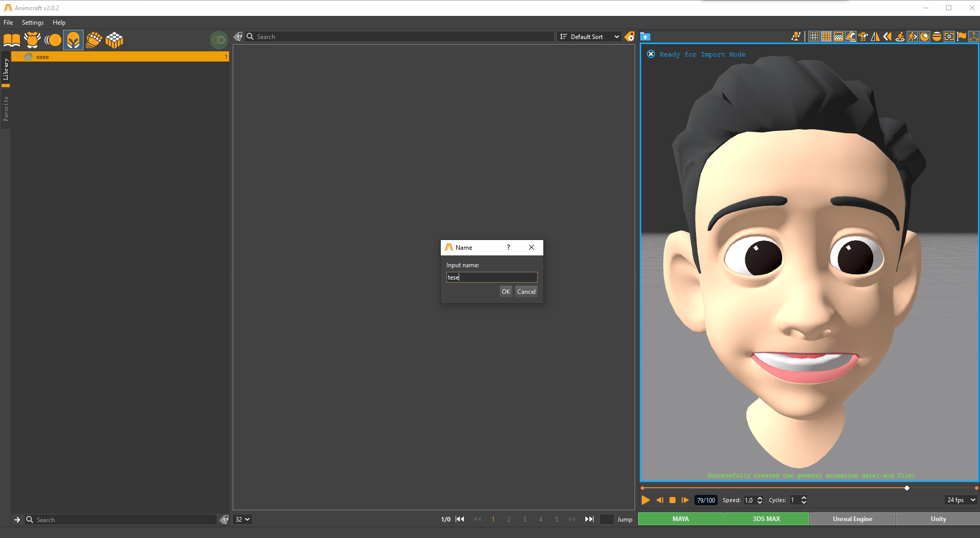Image resolution: width=980 pixels, height=538 pixels.
Task: Click the timeline start marker
Action: tap(643, 488)
